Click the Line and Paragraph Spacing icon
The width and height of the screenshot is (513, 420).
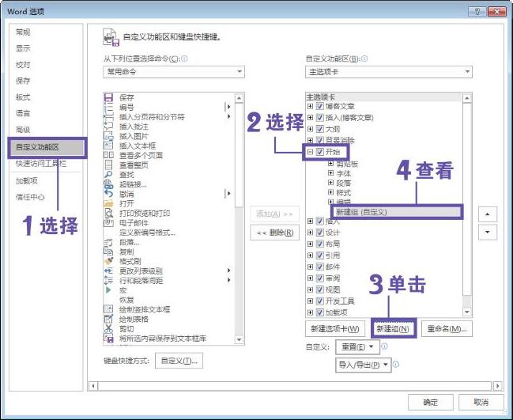click(x=108, y=281)
